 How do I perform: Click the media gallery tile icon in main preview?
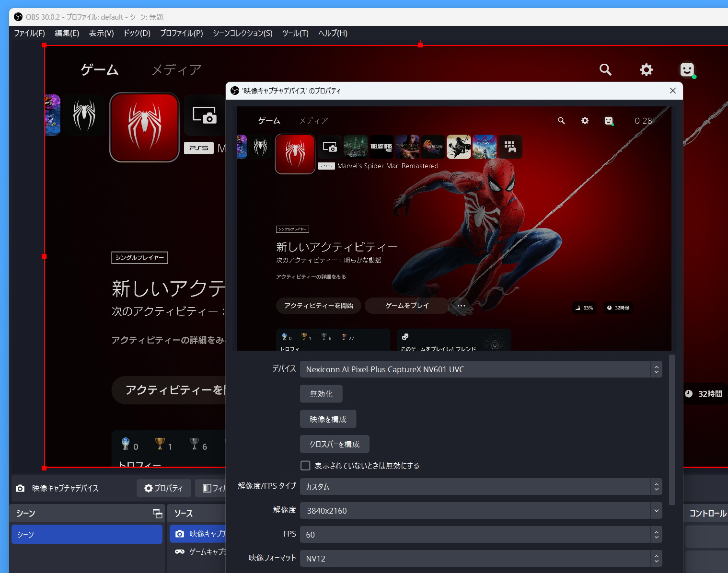tap(204, 115)
